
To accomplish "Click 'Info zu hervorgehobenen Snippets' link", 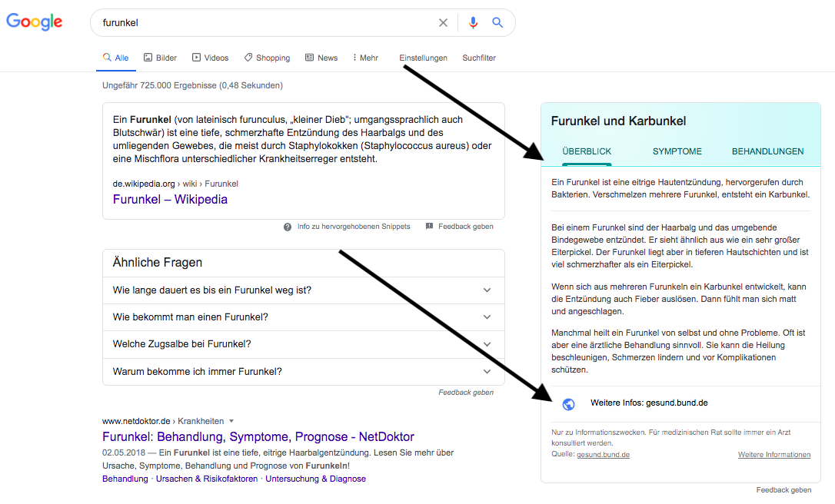I will 354,226.
